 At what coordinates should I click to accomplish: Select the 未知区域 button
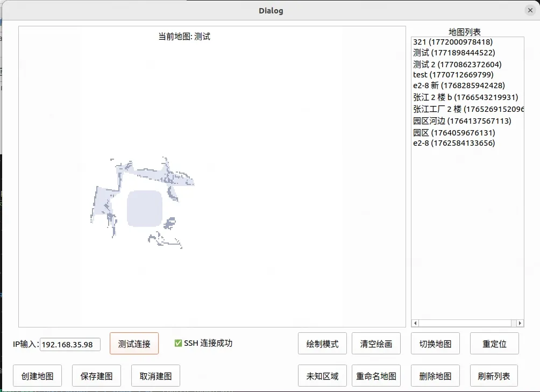pyautogui.click(x=322, y=376)
